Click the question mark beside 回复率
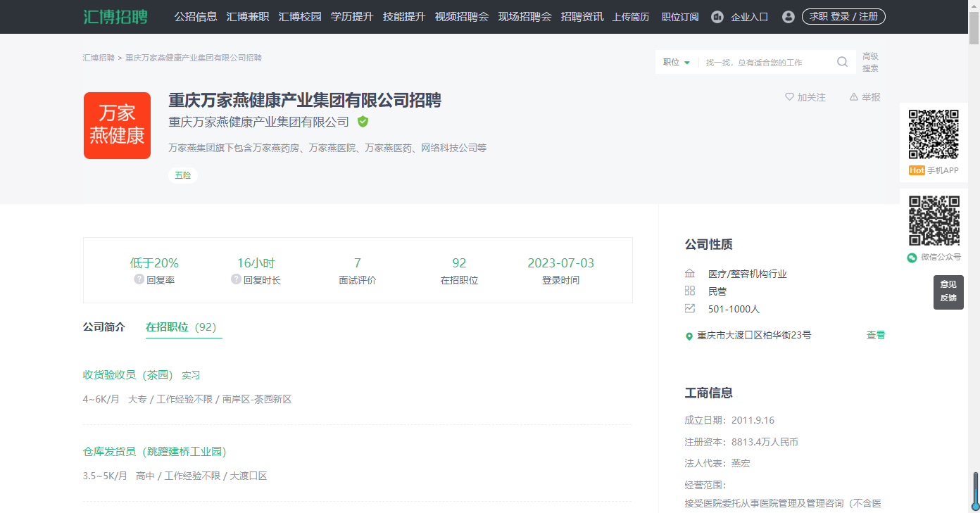 tap(139, 279)
